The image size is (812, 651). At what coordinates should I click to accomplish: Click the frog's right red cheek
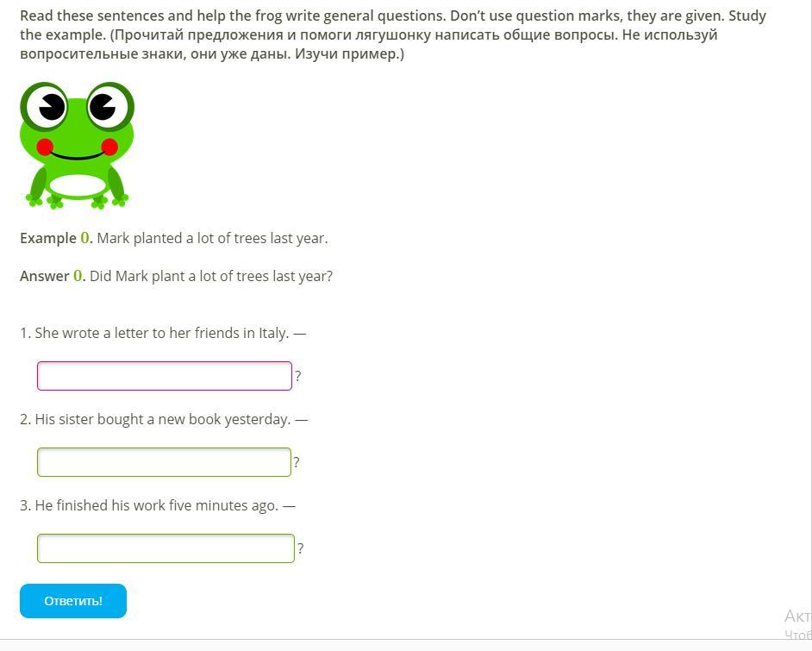point(109,147)
